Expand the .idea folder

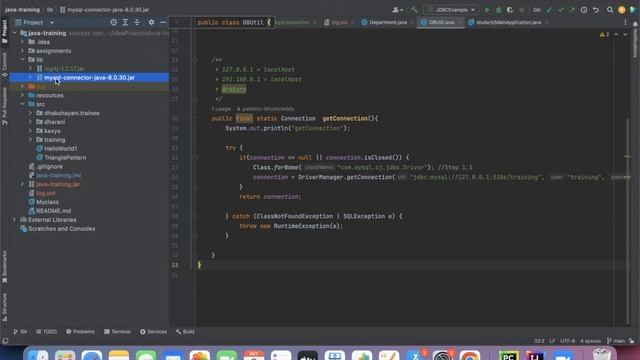click(x=22, y=42)
